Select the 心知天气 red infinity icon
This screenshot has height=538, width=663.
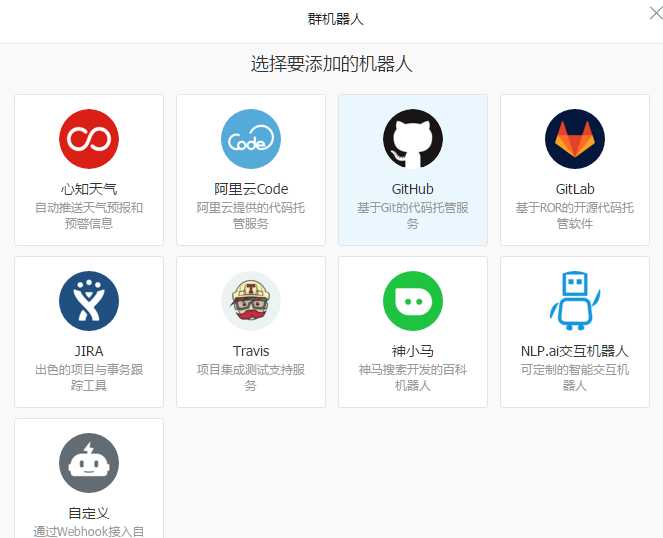click(89, 139)
